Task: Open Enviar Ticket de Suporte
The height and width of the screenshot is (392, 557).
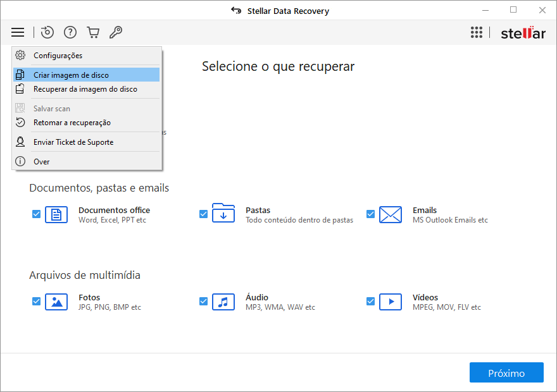Action: (73, 142)
